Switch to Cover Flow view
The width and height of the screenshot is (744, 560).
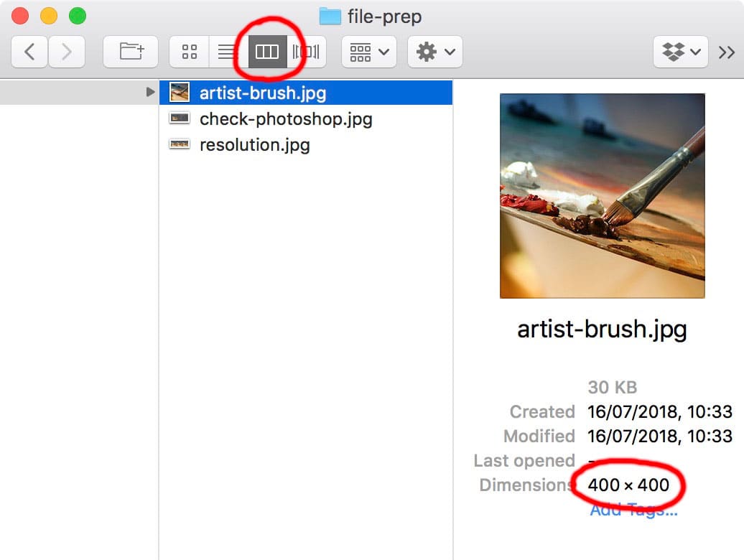306,52
